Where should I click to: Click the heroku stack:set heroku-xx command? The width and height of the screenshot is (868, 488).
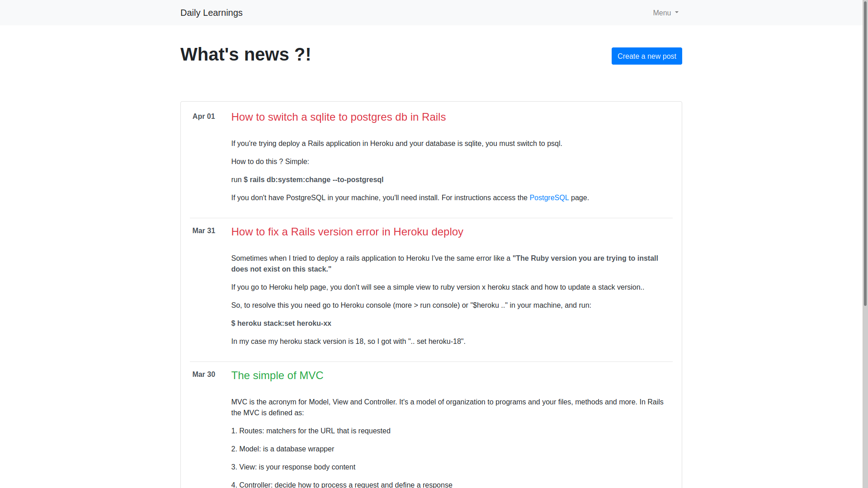tap(281, 324)
